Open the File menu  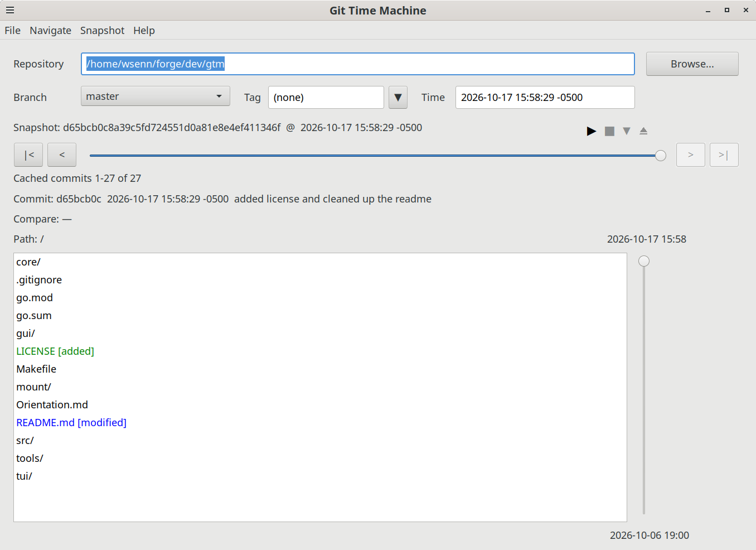point(12,31)
